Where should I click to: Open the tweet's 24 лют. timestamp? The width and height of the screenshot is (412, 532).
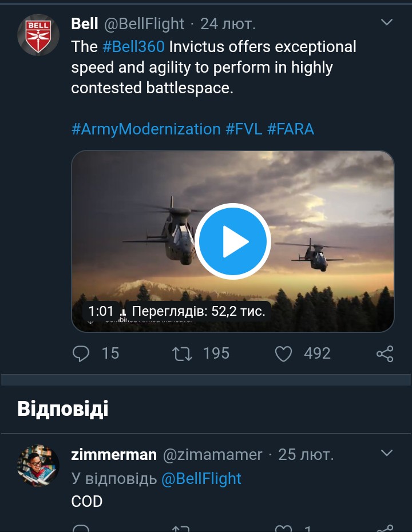click(x=228, y=23)
